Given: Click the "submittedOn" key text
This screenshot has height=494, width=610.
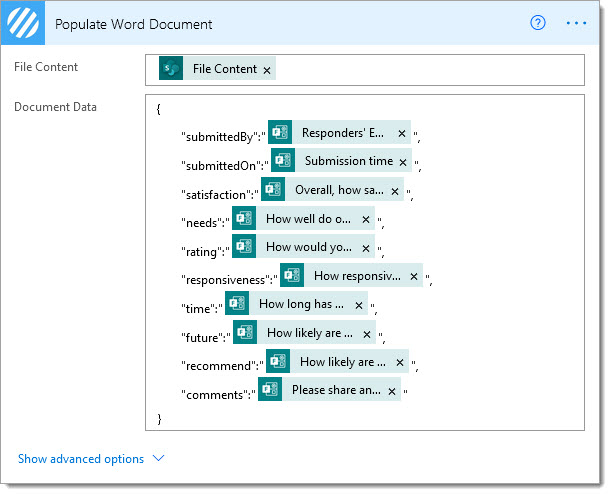Looking at the screenshot, I should pyautogui.click(x=222, y=166).
